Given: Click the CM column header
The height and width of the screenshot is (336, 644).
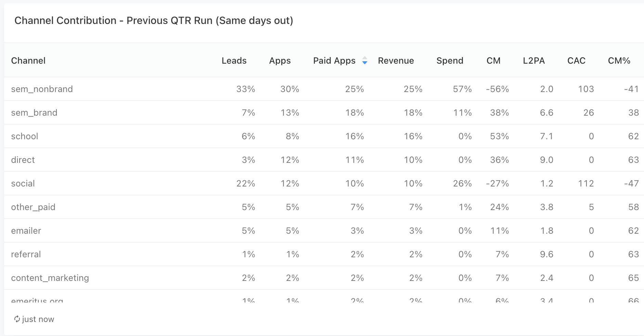Looking at the screenshot, I should click(493, 61).
